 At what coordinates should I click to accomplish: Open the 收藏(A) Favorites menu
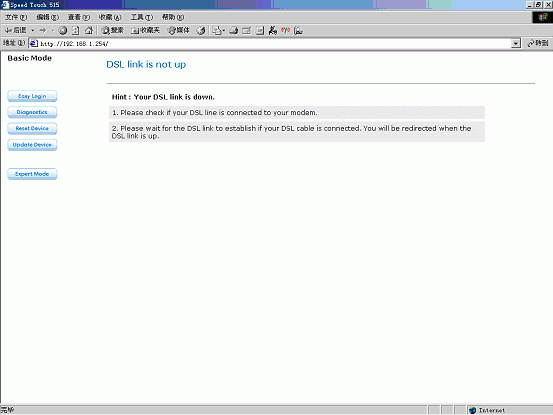[x=110, y=17]
